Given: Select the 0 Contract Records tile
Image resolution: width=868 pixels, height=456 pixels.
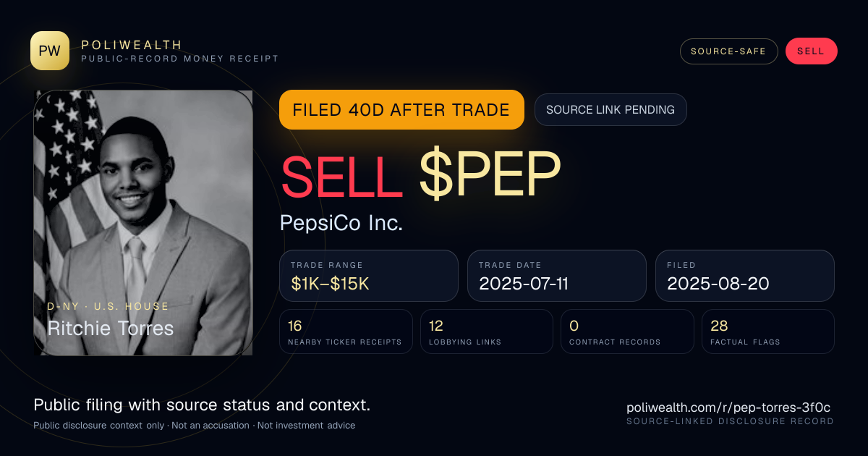Looking at the screenshot, I should pyautogui.click(x=627, y=332).
